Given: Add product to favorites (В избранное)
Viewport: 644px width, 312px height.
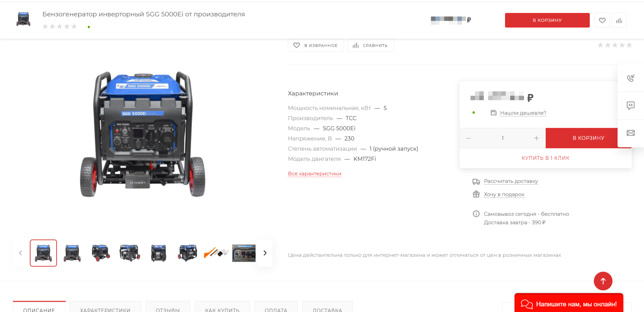Looking at the screenshot, I should 316,45.
